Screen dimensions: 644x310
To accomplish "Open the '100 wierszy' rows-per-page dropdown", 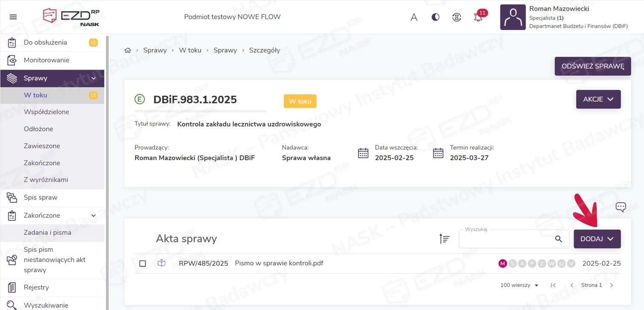I will (x=519, y=285).
